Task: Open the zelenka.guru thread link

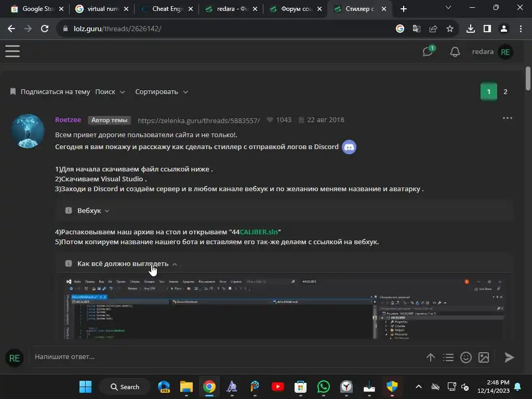Action: click(x=198, y=121)
